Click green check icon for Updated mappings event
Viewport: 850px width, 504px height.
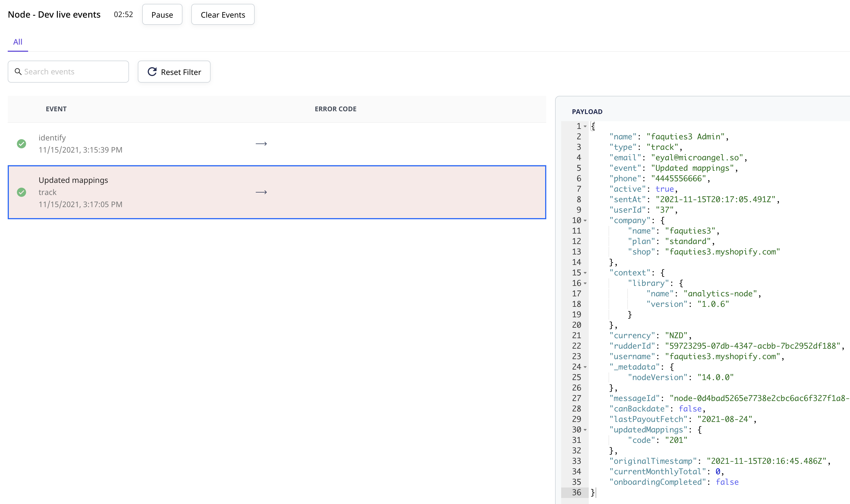pos(21,192)
